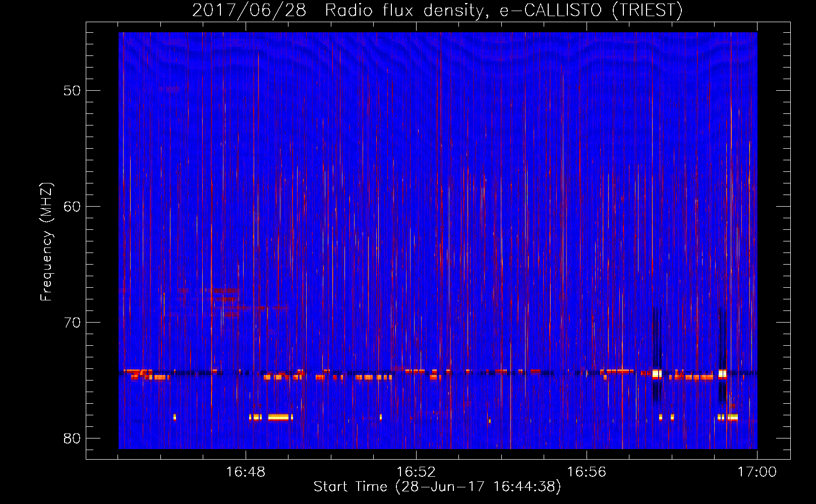816x504 pixels.
Task: Click the plot title '2017/06/28 Radio flux density'
Action: [437, 10]
